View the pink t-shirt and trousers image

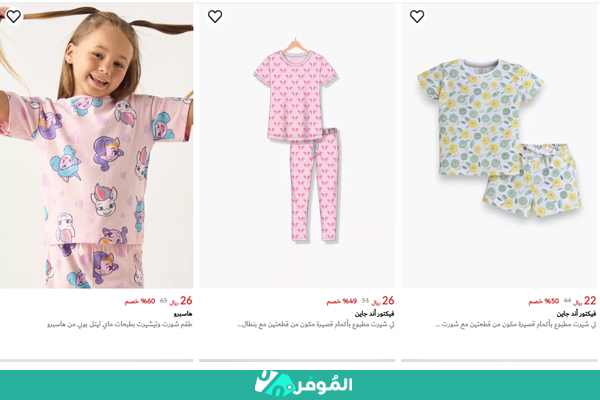click(x=297, y=146)
